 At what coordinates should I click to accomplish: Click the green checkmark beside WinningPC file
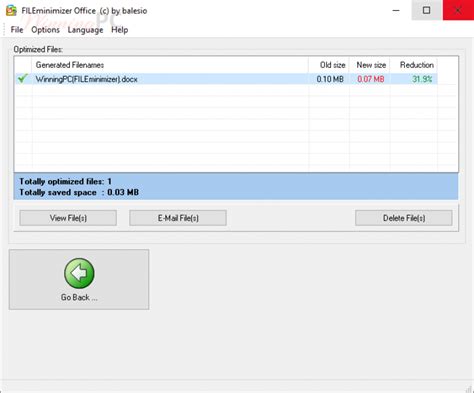(x=23, y=79)
